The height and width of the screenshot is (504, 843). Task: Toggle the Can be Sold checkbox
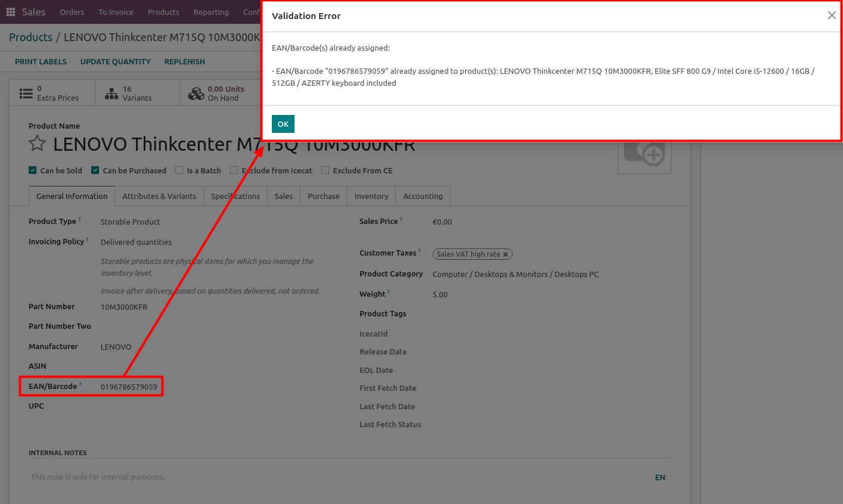coord(33,170)
